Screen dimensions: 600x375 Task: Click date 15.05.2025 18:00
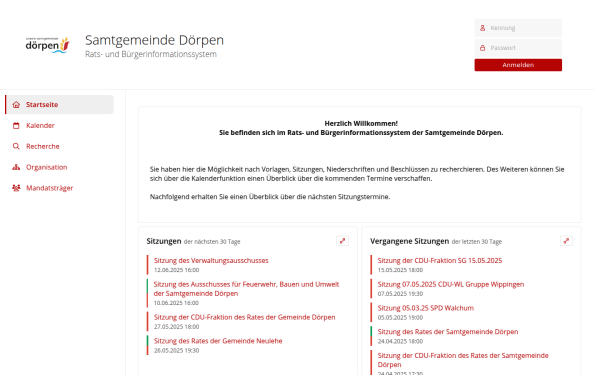tap(400, 270)
